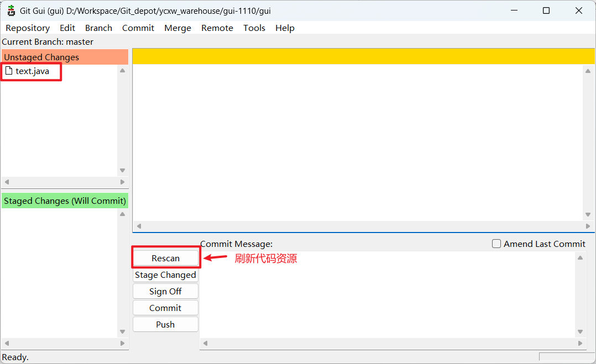Click the Git Gui icon in the title bar

[11, 10]
